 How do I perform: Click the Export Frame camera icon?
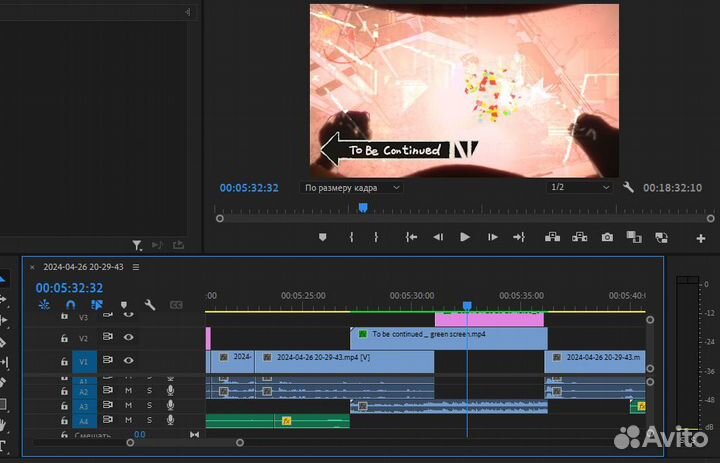tap(607, 237)
